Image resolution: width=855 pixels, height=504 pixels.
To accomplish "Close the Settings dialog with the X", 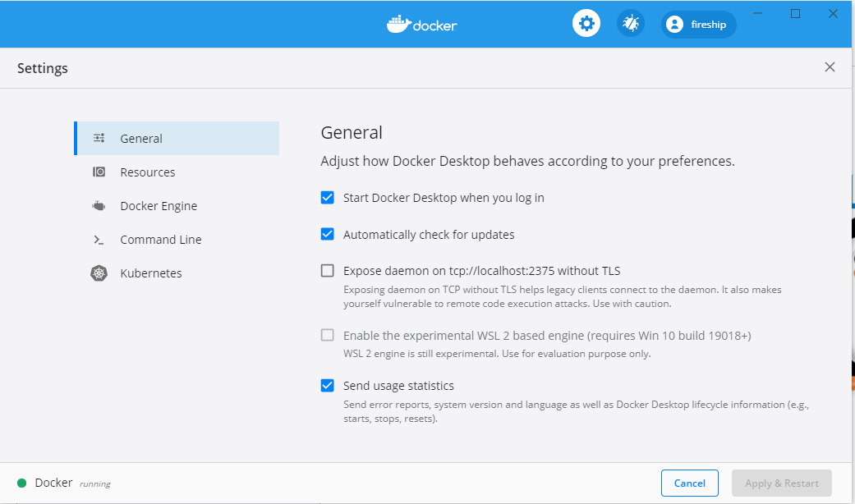I will [x=830, y=66].
